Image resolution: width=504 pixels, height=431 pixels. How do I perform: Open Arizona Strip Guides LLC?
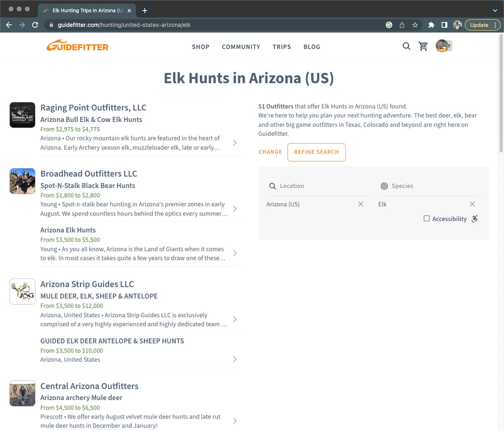[x=87, y=284]
